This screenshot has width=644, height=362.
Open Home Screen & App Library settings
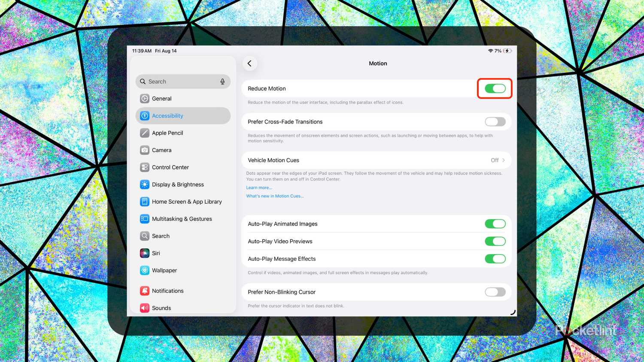(x=183, y=202)
